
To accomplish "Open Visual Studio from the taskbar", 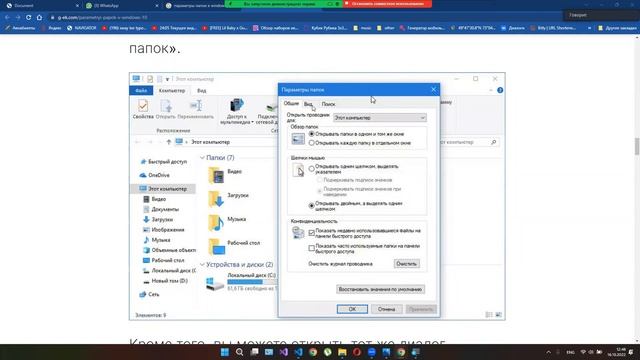I will (284, 352).
